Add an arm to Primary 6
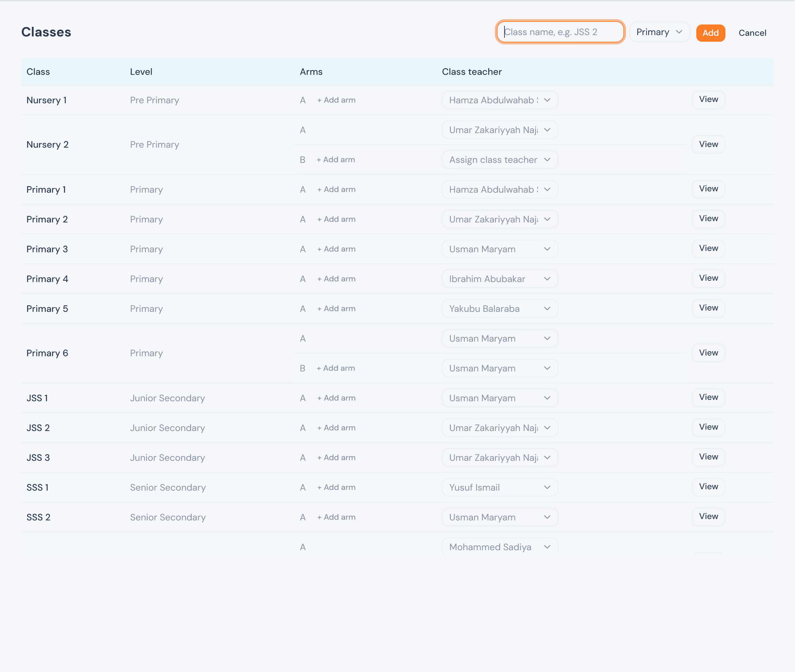 point(336,368)
